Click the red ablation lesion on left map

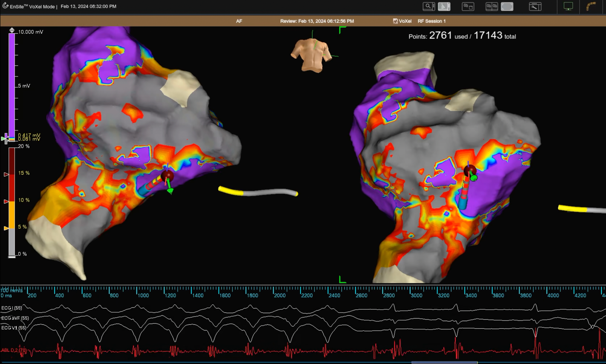(x=167, y=175)
